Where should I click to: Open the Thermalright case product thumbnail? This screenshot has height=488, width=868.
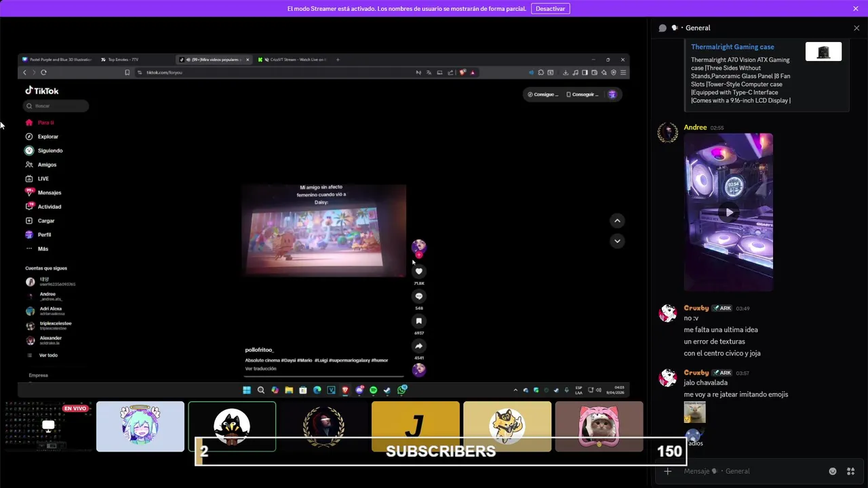(823, 52)
